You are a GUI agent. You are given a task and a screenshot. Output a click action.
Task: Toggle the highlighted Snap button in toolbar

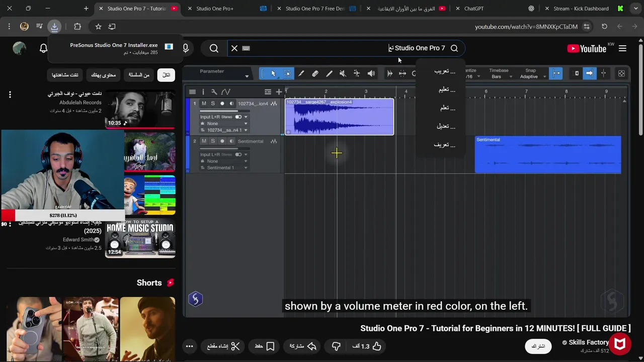556,73
